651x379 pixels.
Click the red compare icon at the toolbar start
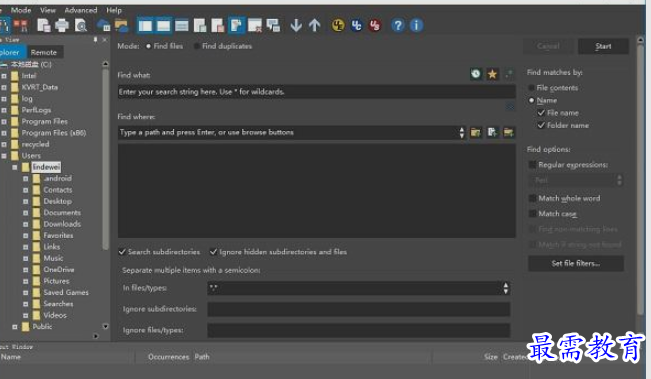[x=21, y=26]
